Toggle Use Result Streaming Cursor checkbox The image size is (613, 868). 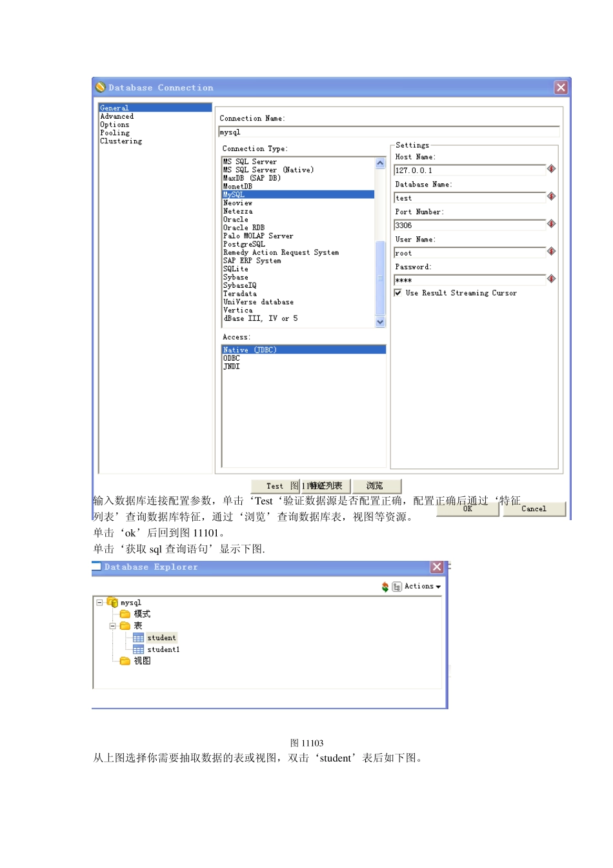pos(398,293)
